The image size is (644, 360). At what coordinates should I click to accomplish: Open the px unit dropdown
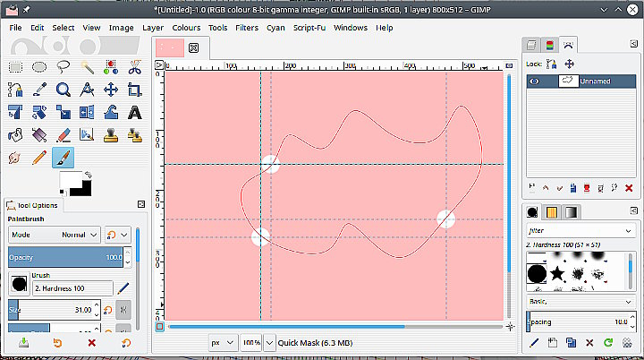(x=222, y=342)
